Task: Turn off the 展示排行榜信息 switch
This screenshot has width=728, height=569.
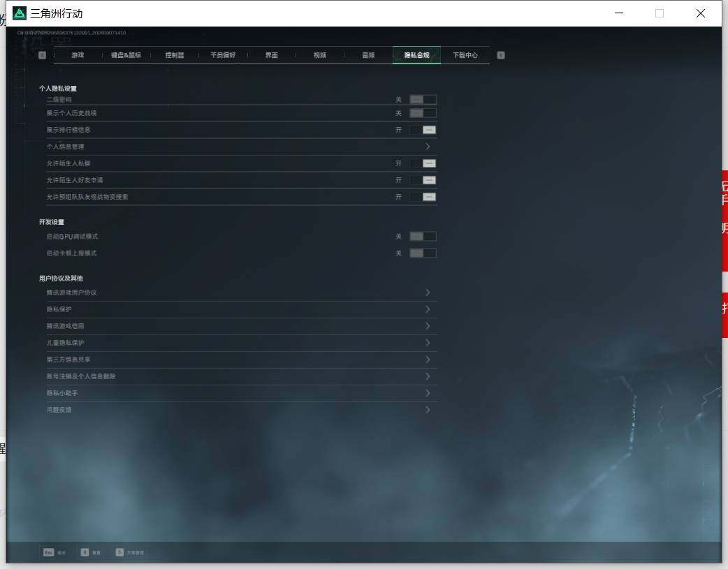Action: coord(423,130)
